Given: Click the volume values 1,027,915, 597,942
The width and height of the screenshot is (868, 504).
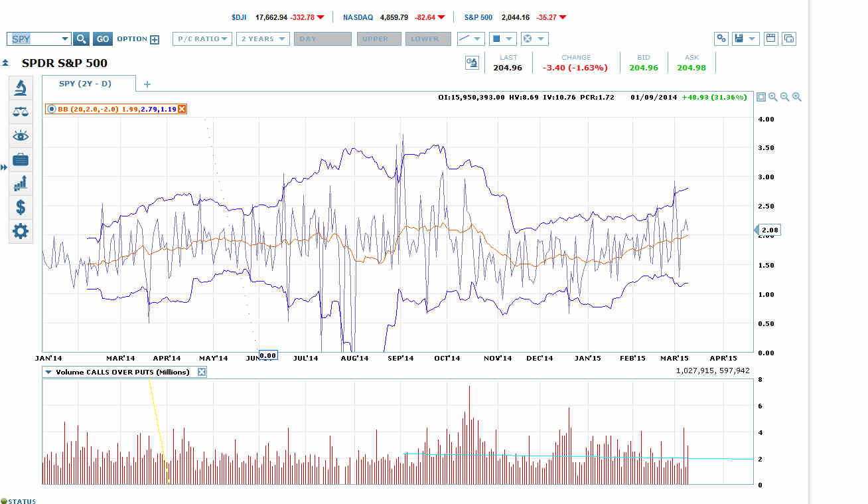Looking at the screenshot, I should pos(714,371).
